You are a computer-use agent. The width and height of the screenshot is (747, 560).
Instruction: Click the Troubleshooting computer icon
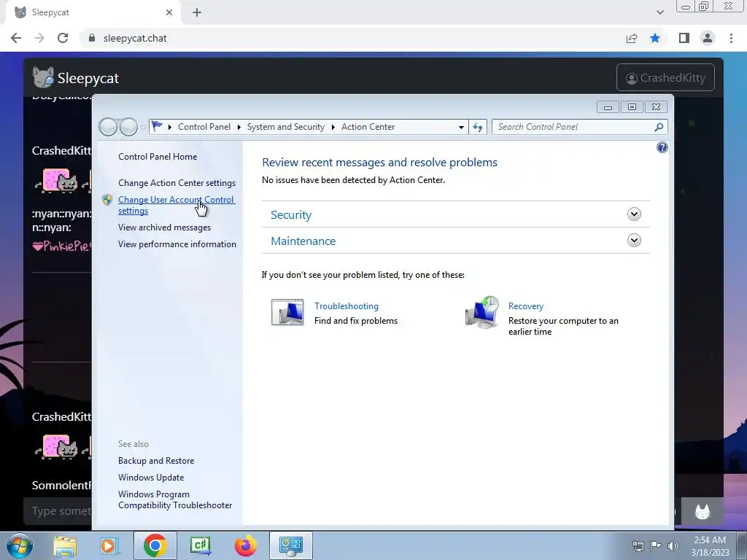[x=287, y=312]
